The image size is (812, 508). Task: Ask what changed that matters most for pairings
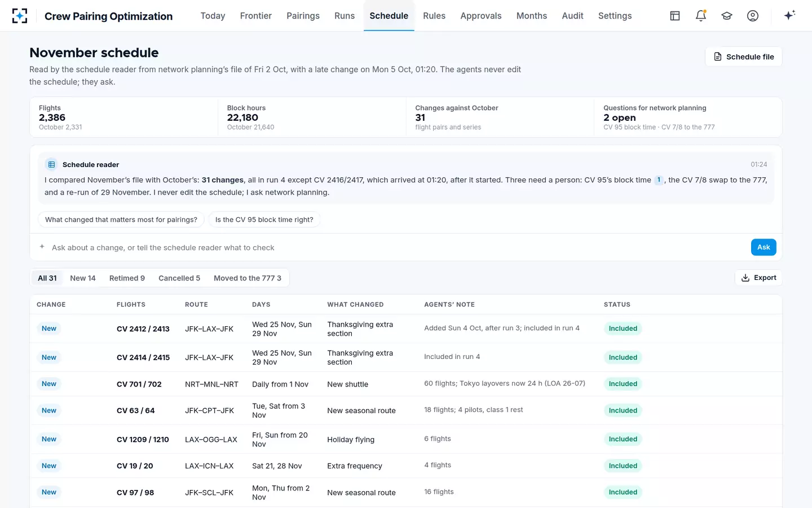(x=121, y=220)
